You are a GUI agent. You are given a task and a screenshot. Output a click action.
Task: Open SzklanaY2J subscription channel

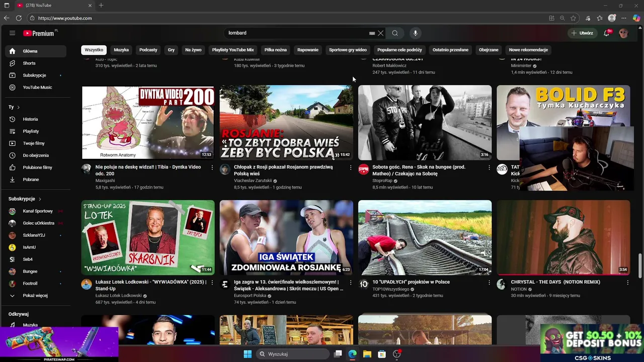pos(35,235)
